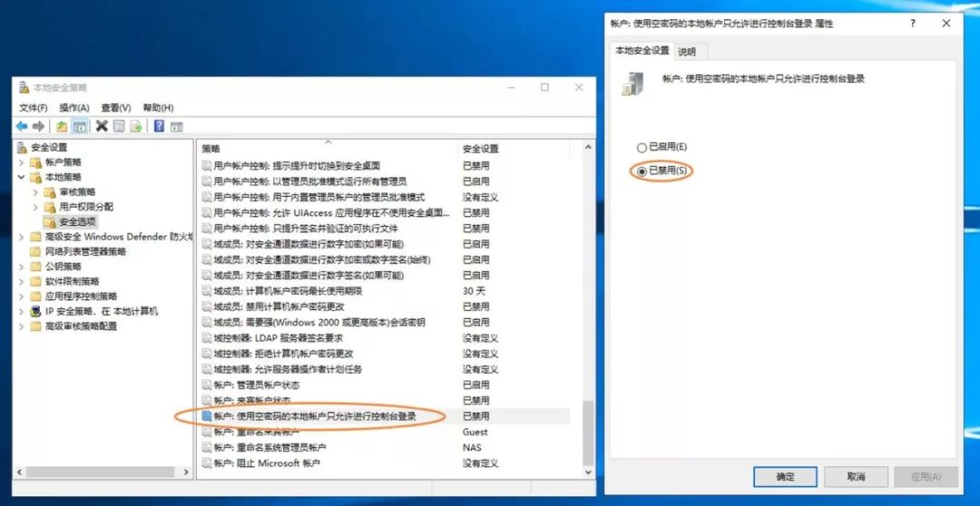Screen dimensions: 980x506
Task: Click the tree pane scroll-right arrow
Action: pos(186,472)
